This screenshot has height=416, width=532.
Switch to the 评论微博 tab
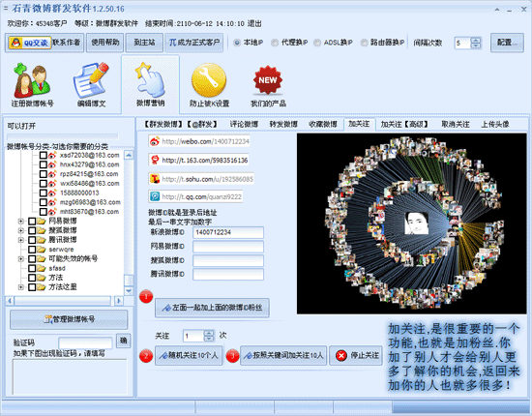pyautogui.click(x=244, y=124)
